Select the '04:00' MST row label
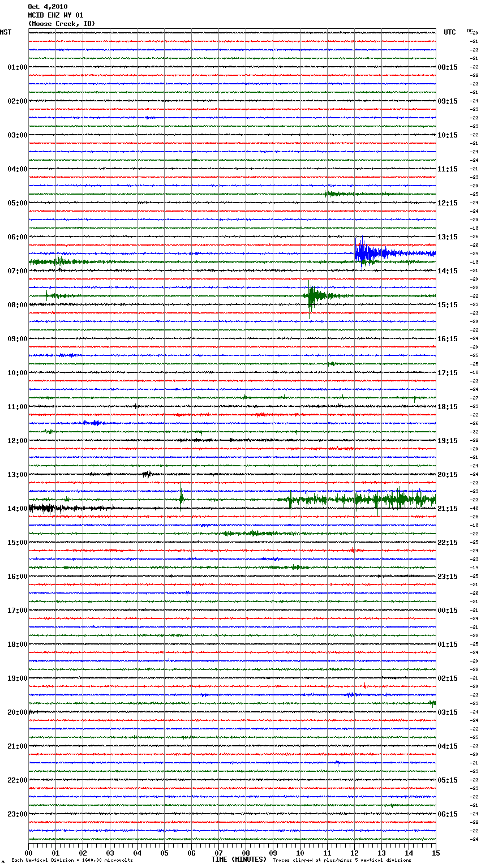This screenshot has width=481, height=868. tap(18, 169)
